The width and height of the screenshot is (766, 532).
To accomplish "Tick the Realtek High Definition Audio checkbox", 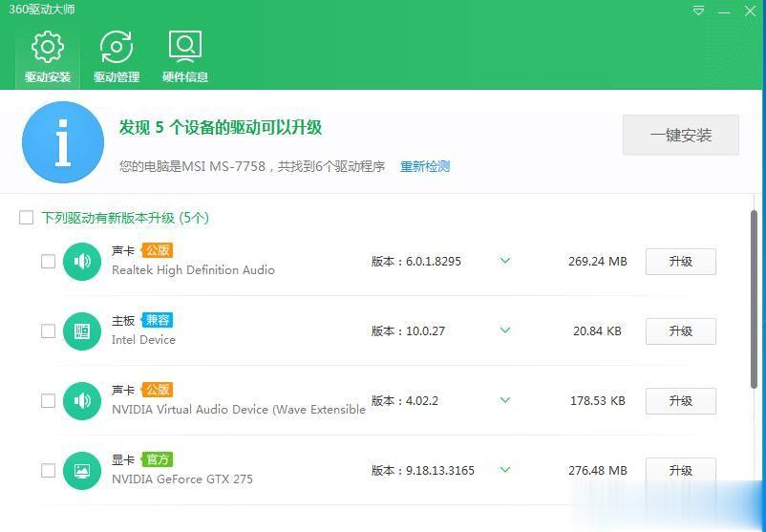I will tap(48, 262).
